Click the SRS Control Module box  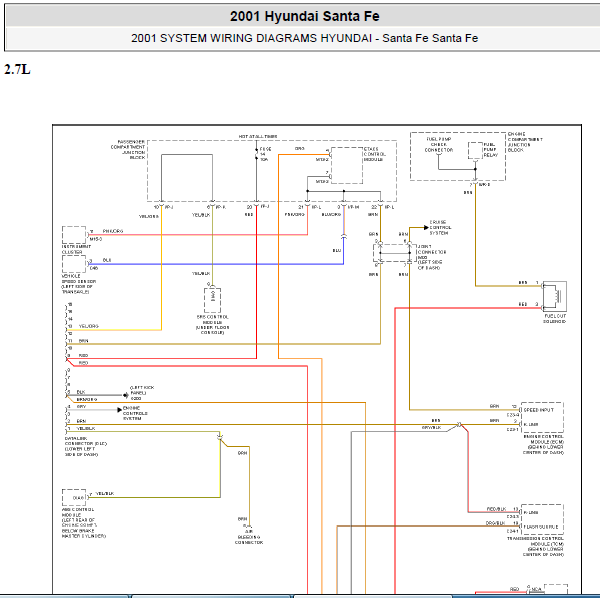212,300
